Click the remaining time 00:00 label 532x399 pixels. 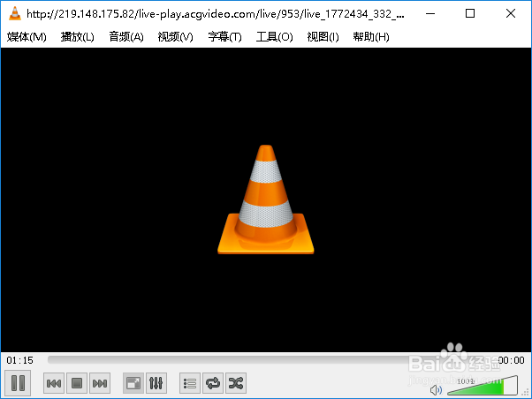[x=511, y=360]
